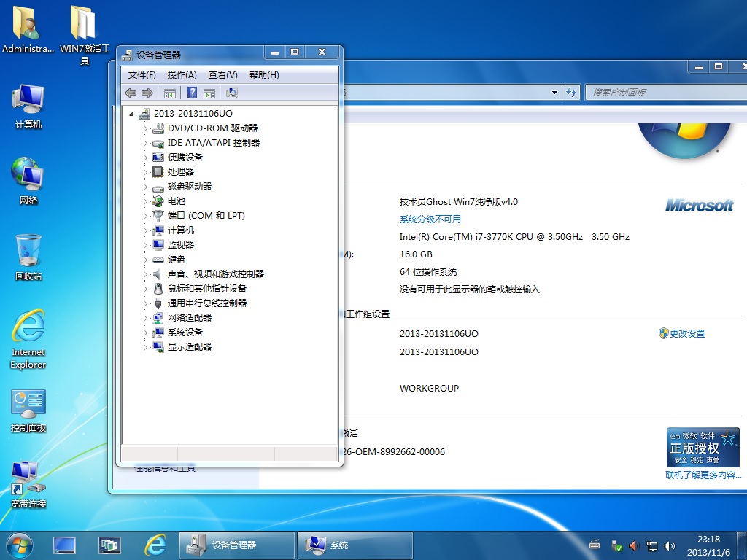Select the IDE ATA/ATAPI controller icon
Image resolution: width=747 pixels, height=560 pixels.
coord(158,143)
